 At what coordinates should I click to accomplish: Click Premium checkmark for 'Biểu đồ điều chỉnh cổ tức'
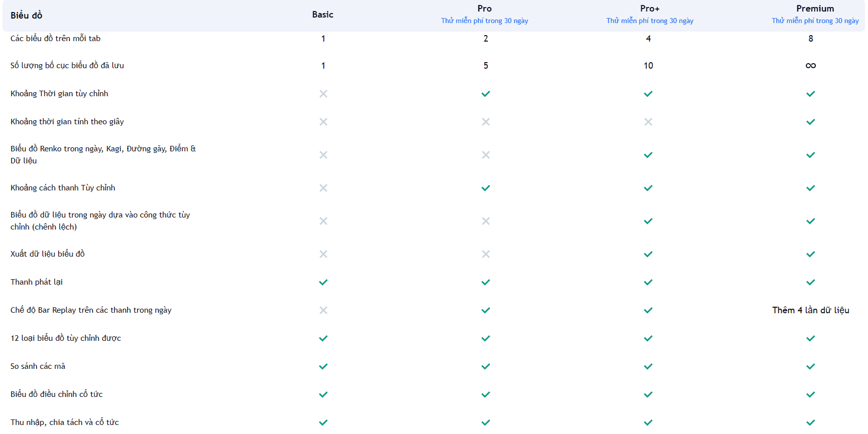[811, 394]
